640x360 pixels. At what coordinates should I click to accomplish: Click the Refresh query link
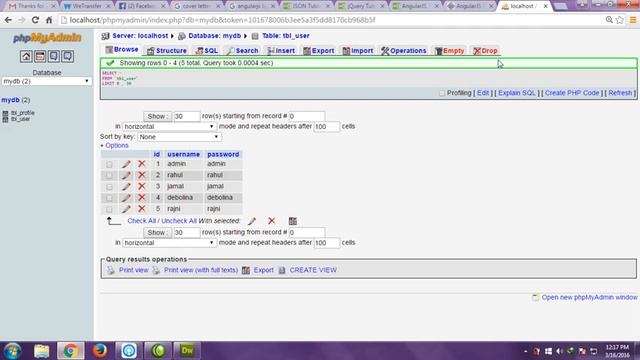620,93
